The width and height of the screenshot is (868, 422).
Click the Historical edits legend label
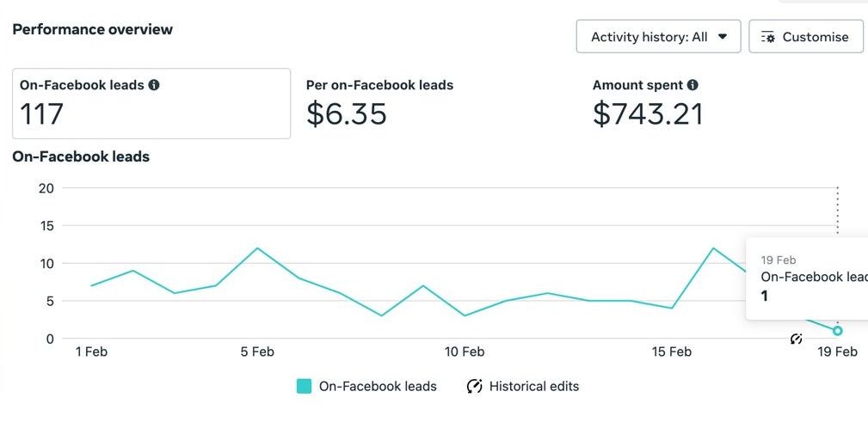[x=533, y=386]
